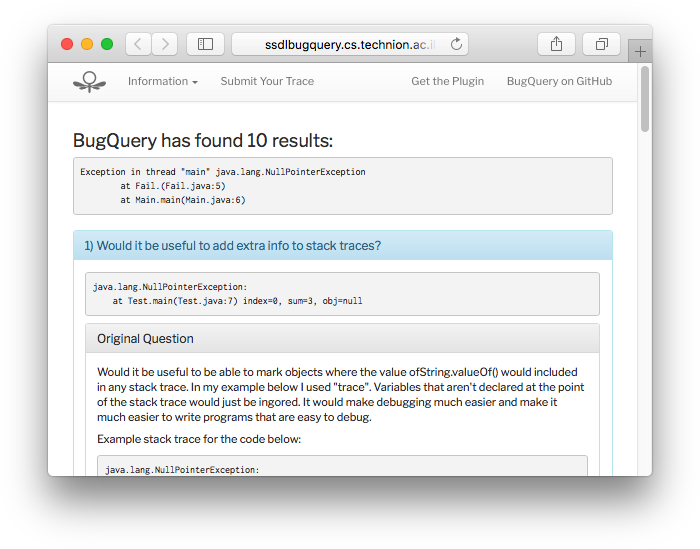Reload the page with the refresh icon
700x549 pixels.
click(x=456, y=44)
